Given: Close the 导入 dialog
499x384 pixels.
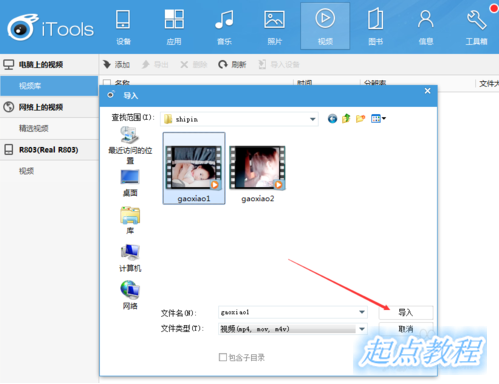Looking at the screenshot, I should point(428,91).
